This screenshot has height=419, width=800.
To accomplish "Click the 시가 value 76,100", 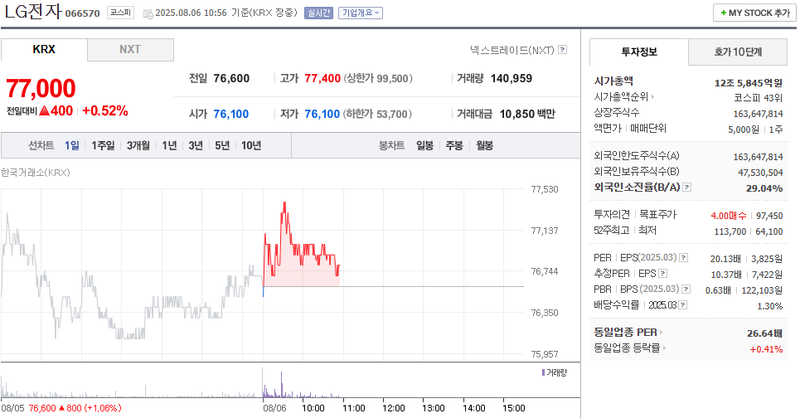I will [x=231, y=114].
